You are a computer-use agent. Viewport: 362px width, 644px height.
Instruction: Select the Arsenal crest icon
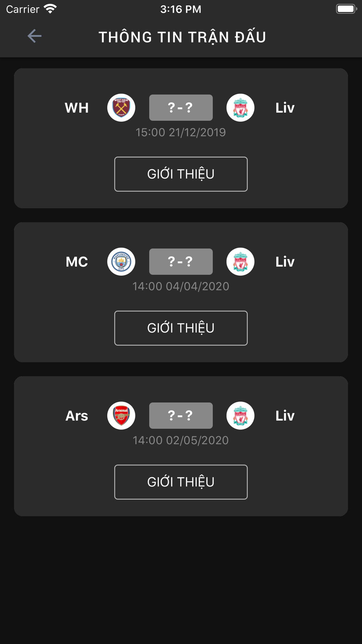click(x=121, y=415)
